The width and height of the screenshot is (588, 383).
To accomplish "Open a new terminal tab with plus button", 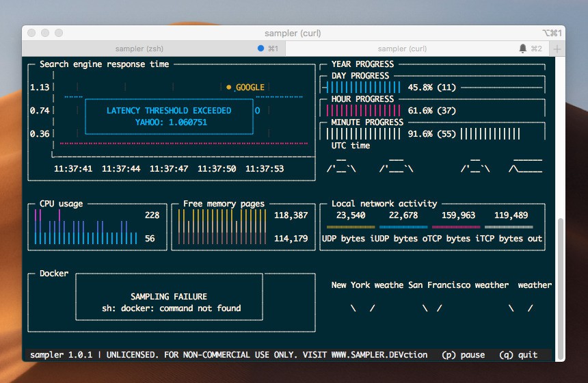I will tap(558, 49).
